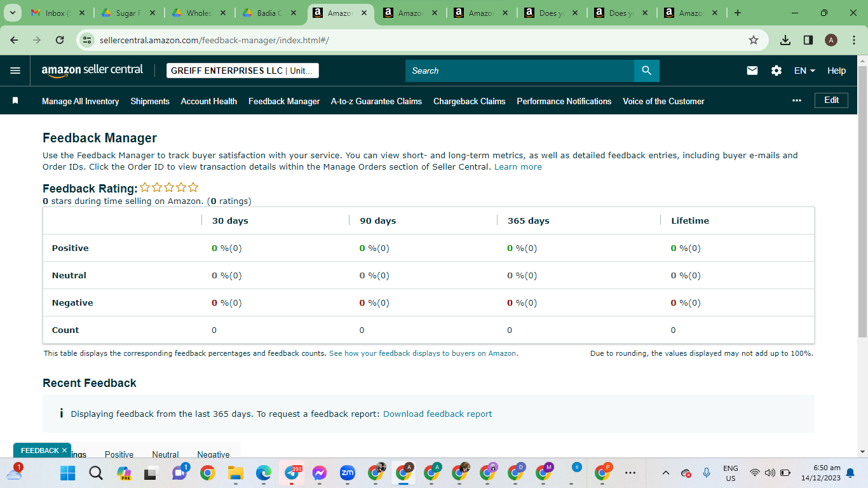Close the FEEDBACK popup tab
Screen dimensions: 868x488
click(x=64, y=451)
